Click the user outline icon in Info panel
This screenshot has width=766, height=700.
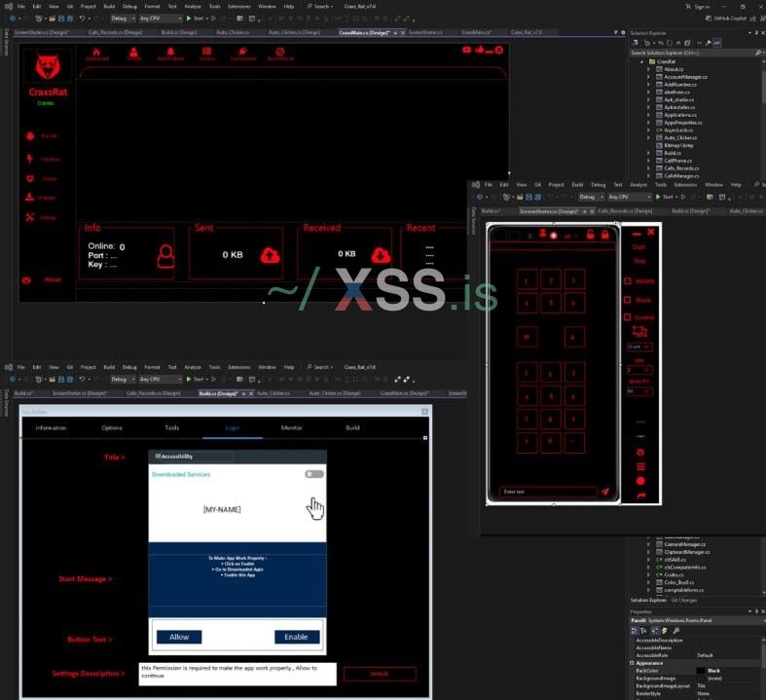coord(165,256)
